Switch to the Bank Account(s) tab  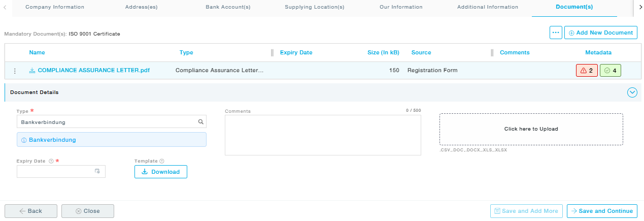tap(228, 7)
